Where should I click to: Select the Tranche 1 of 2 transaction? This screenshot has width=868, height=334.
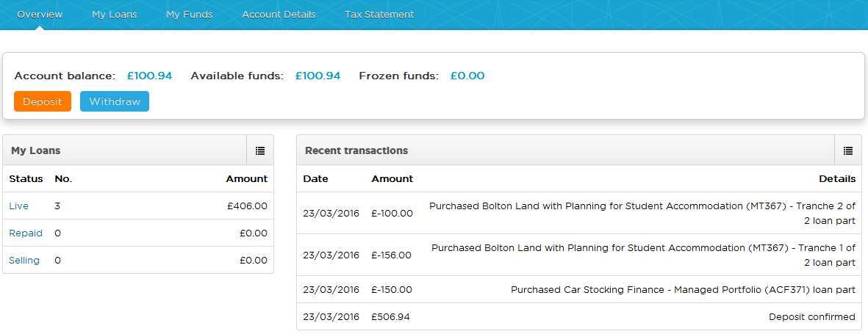coord(579,255)
